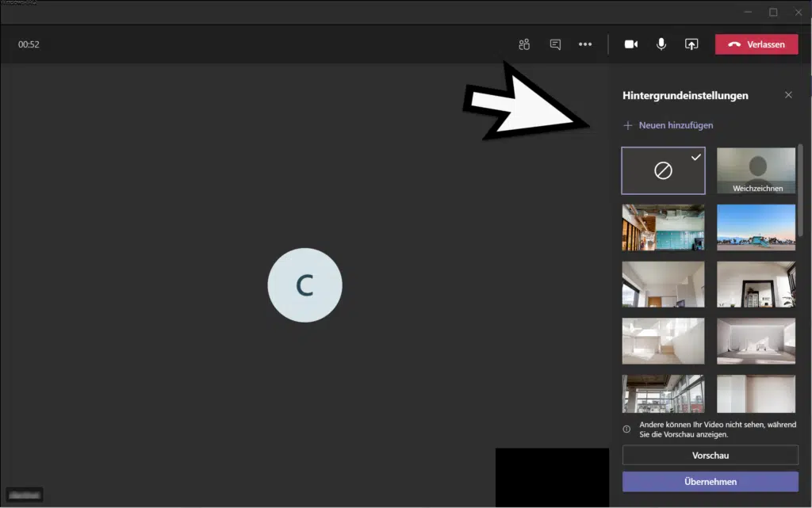Close the Hintergrundeinstellungen panel

point(788,95)
